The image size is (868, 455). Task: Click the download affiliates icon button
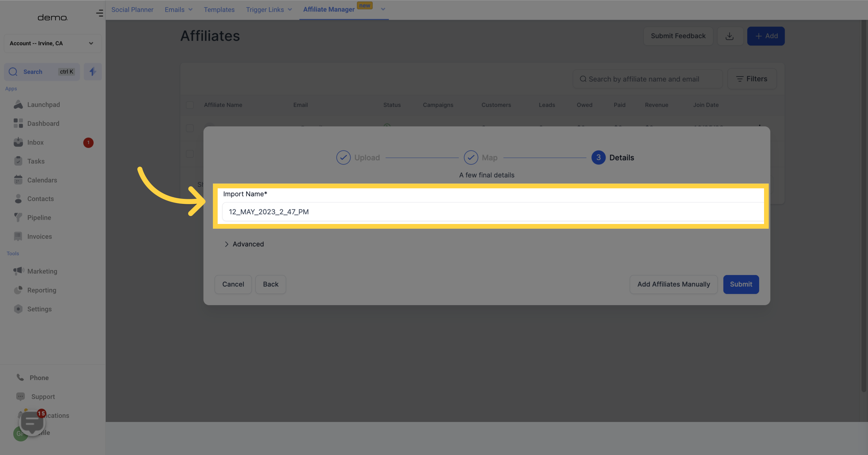tap(730, 36)
